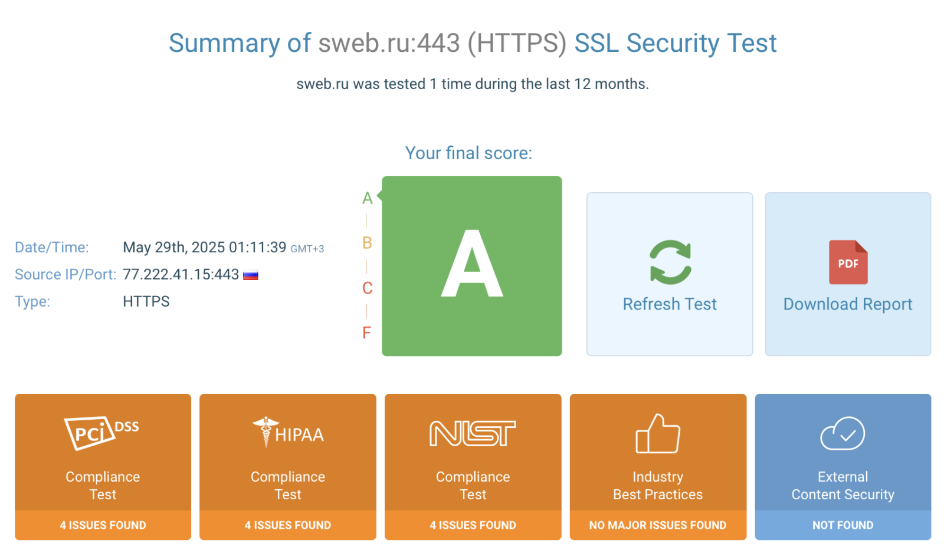Click the cloud checkmark icon
The image size is (944, 560).
pos(843,433)
